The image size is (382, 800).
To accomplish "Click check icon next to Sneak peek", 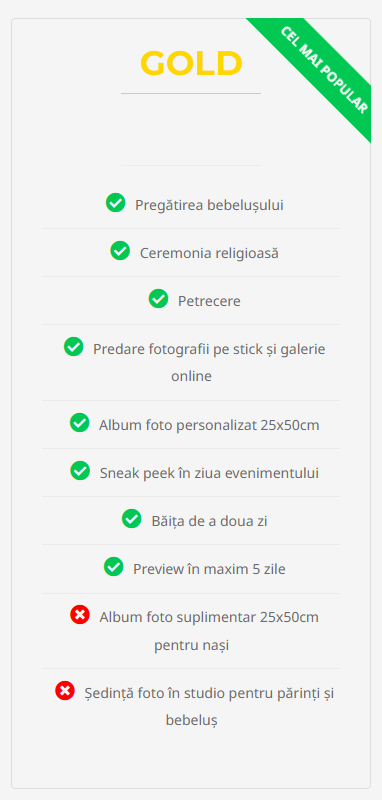I will (x=80, y=470).
